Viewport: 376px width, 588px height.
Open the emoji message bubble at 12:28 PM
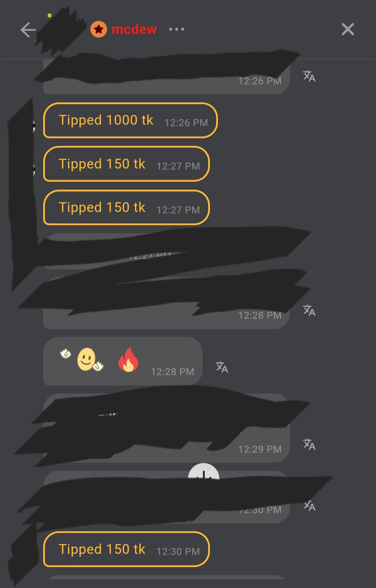coord(123,361)
